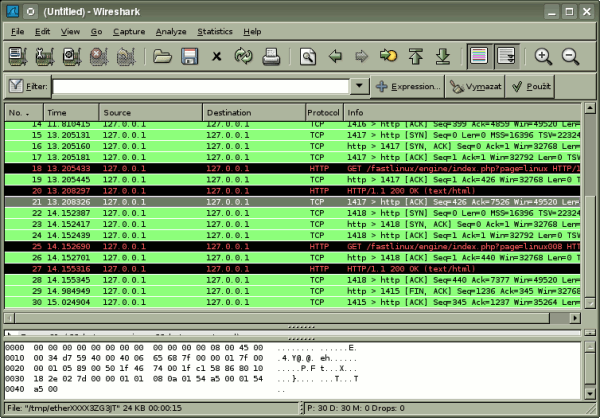This screenshot has width=600, height=418.
Task: Open the Capture menu
Action: (129, 32)
